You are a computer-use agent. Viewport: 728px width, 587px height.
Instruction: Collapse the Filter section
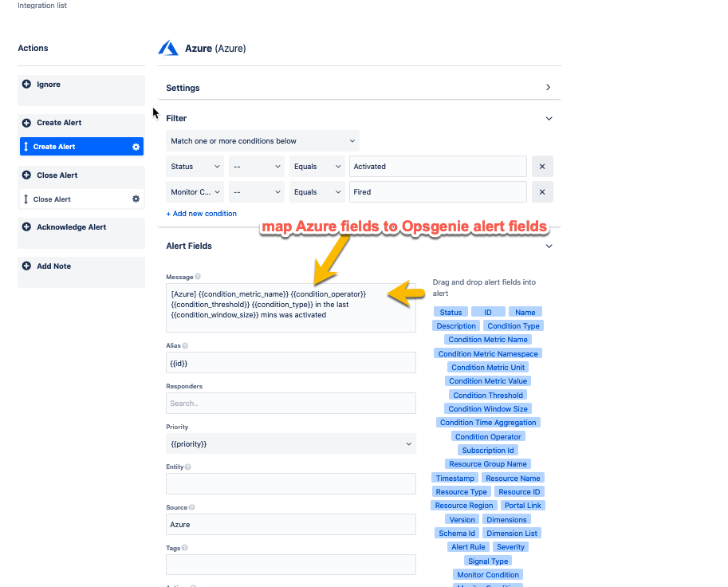(549, 118)
